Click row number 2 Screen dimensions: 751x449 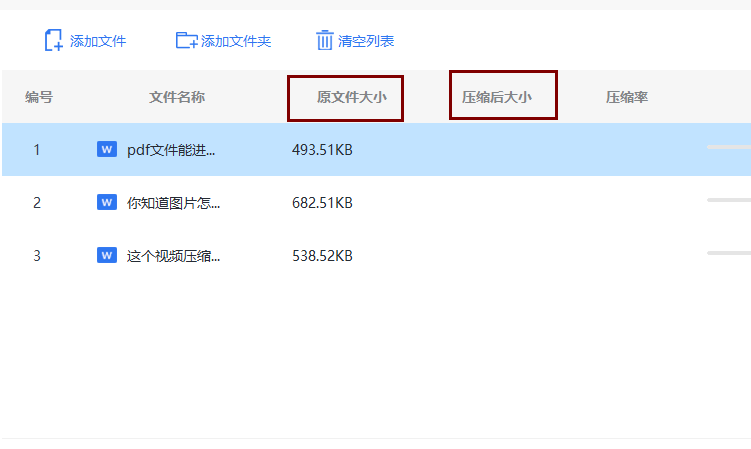click(x=37, y=203)
